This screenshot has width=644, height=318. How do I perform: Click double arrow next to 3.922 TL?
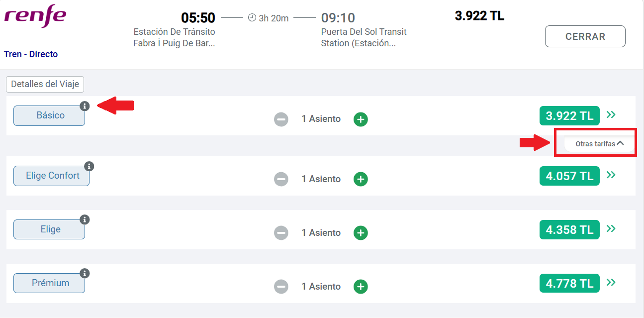click(x=611, y=115)
